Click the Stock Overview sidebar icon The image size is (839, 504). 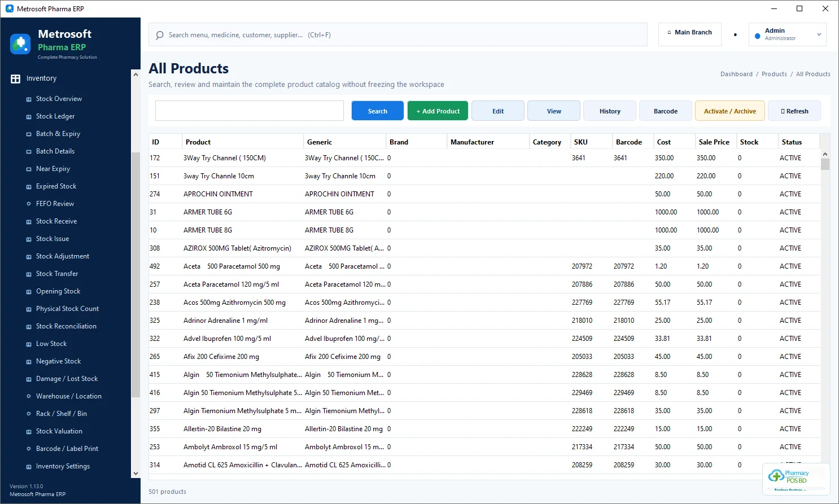(x=29, y=99)
